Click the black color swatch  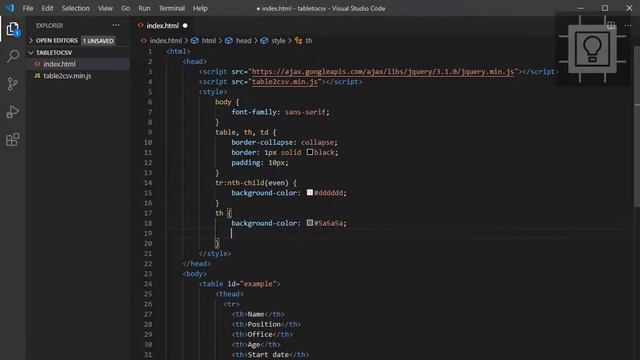(310, 152)
